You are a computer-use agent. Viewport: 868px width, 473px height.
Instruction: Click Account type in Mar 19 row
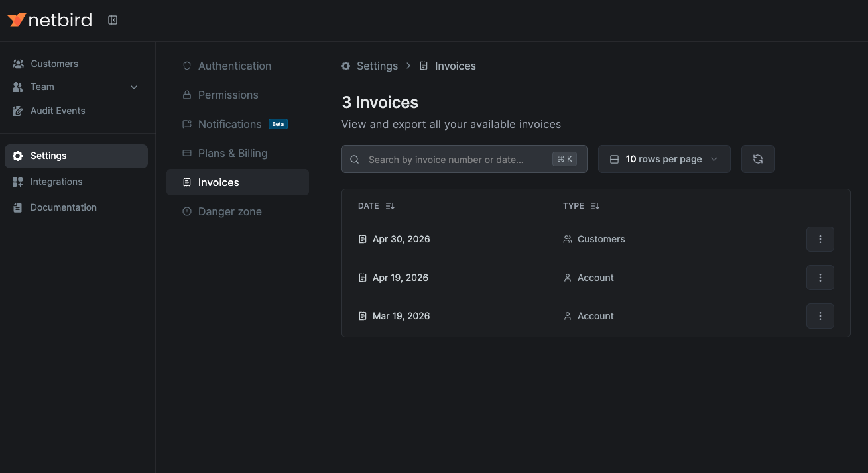tap(589, 316)
